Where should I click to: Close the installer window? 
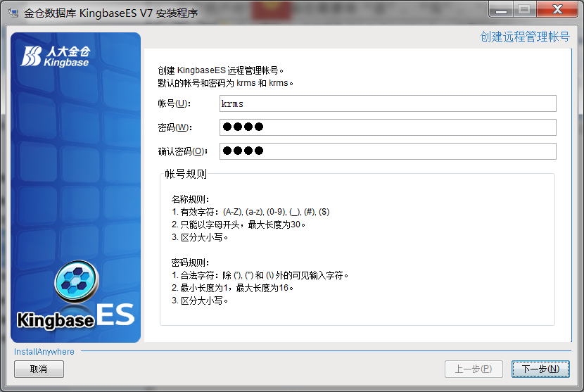pyautogui.click(x=557, y=10)
